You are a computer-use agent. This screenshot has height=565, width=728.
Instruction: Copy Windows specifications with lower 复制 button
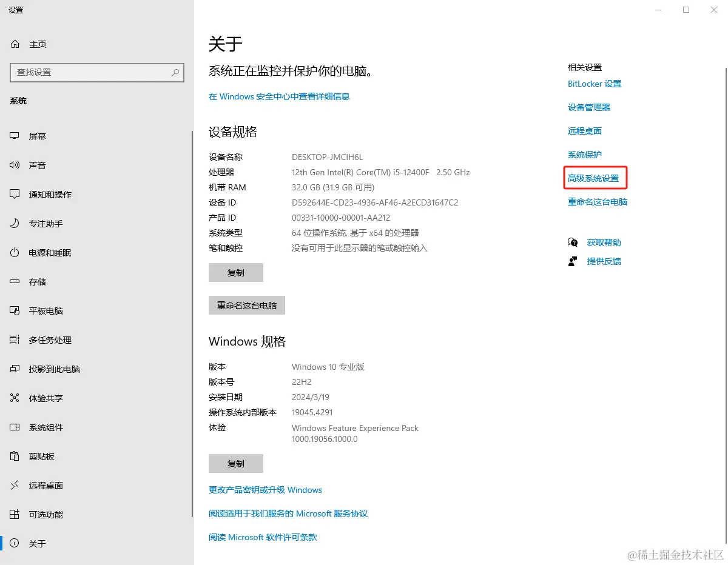pos(236,463)
